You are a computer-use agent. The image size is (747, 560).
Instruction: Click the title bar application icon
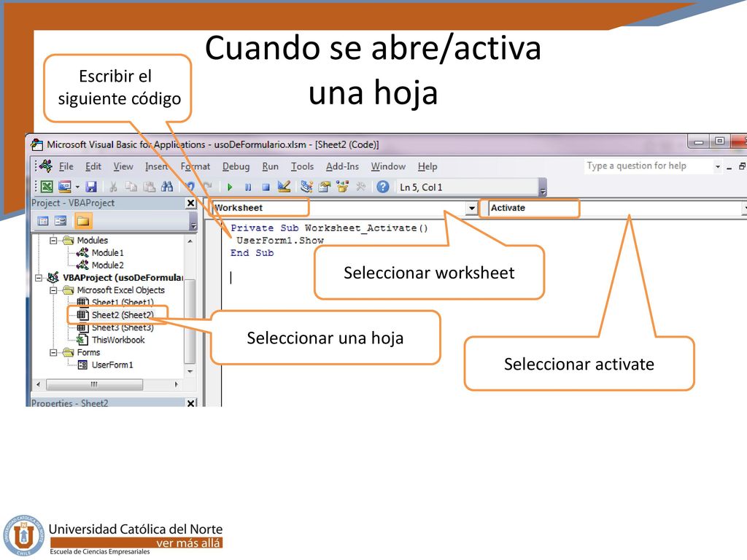(x=36, y=144)
